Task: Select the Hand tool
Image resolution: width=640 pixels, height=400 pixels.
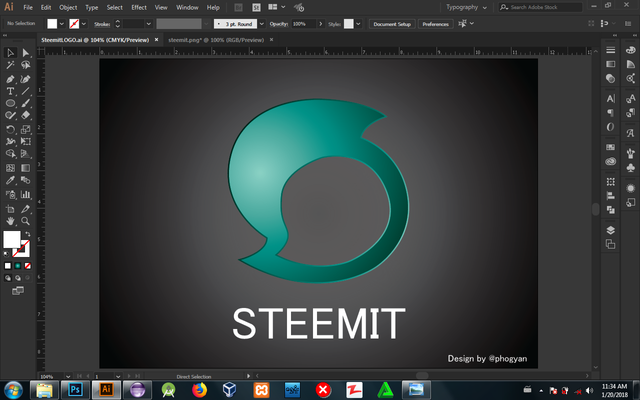Action: [x=10, y=220]
